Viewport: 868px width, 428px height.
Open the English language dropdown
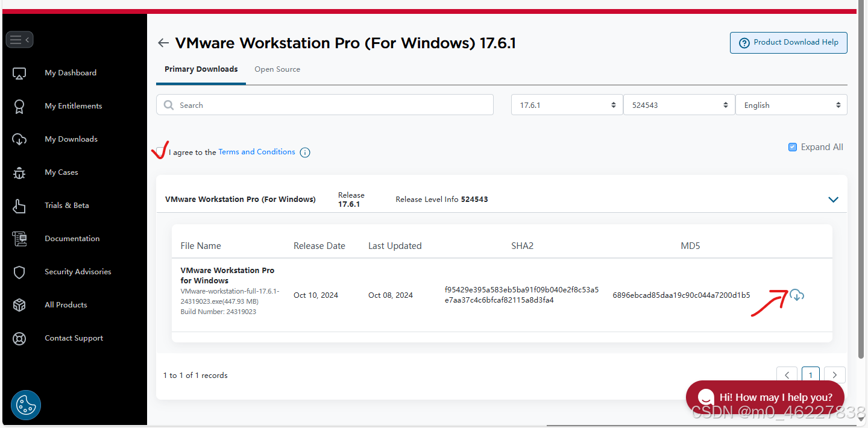[x=791, y=105]
